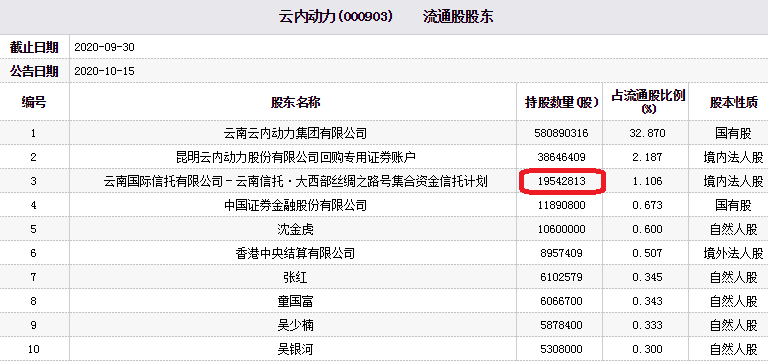Click 国有股 in the 中国证券金融 row
768x361 pixels.
coord(733,205)
